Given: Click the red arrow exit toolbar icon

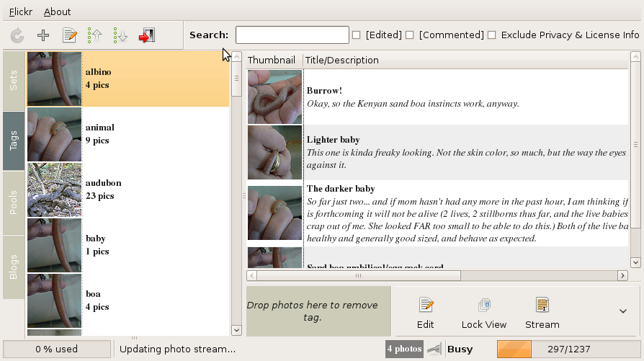Looking at the screenshot, I should (x=147, y=35).
